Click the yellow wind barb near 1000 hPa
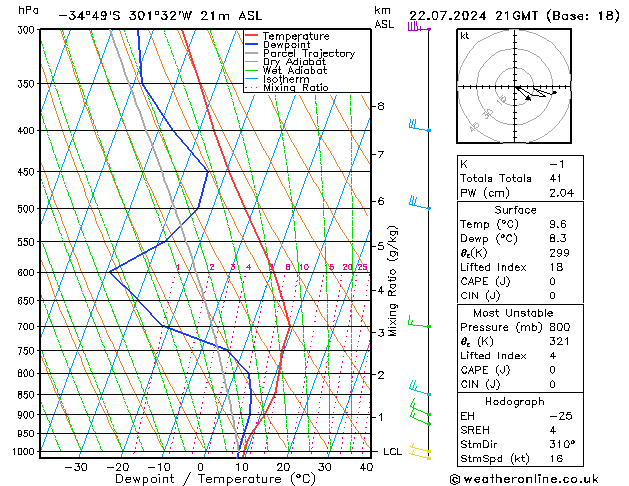Image resolution: width=629 pixels, height=486 pixels. tap(421, 453)
